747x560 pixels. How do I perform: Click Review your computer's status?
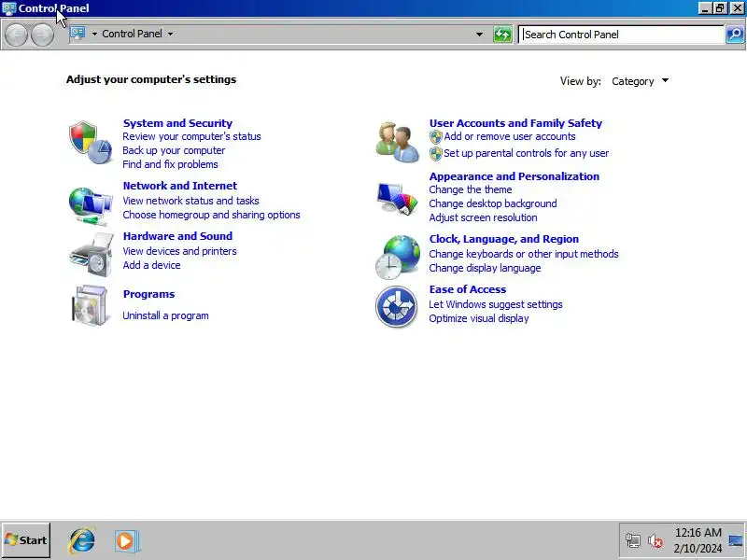click(x=191, y=136)
